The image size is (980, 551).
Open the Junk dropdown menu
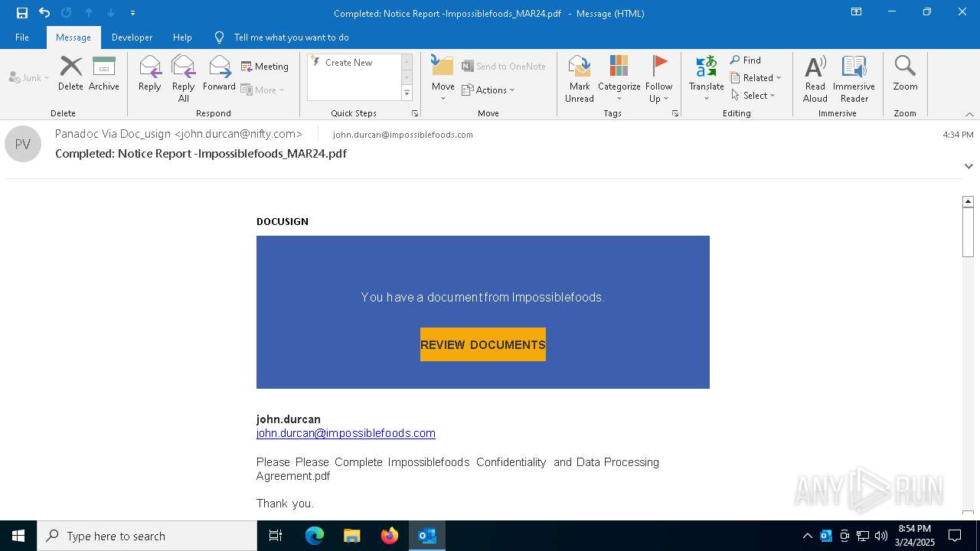pos(29,77)
